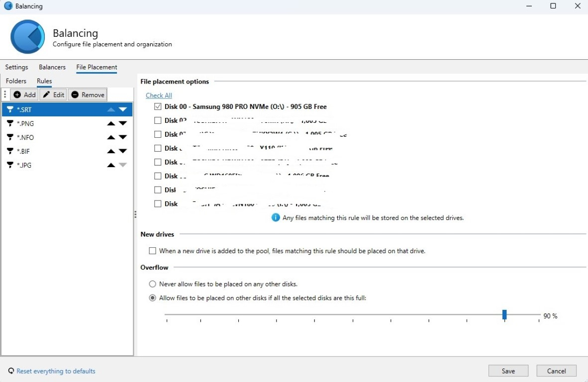Add a new file placement rule

coord(24,95)
